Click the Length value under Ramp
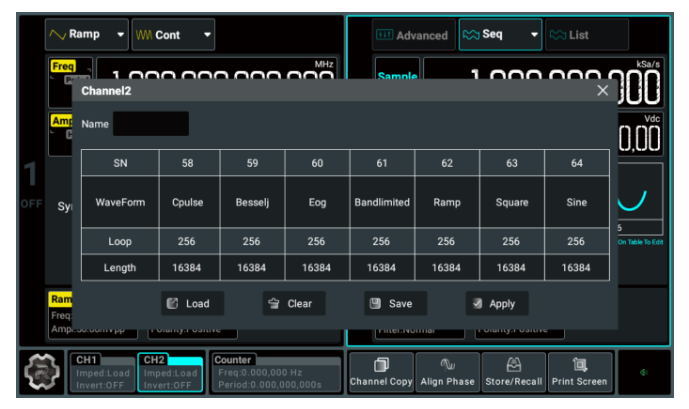This screenshot has width=689, height=409. coord(447,268)
